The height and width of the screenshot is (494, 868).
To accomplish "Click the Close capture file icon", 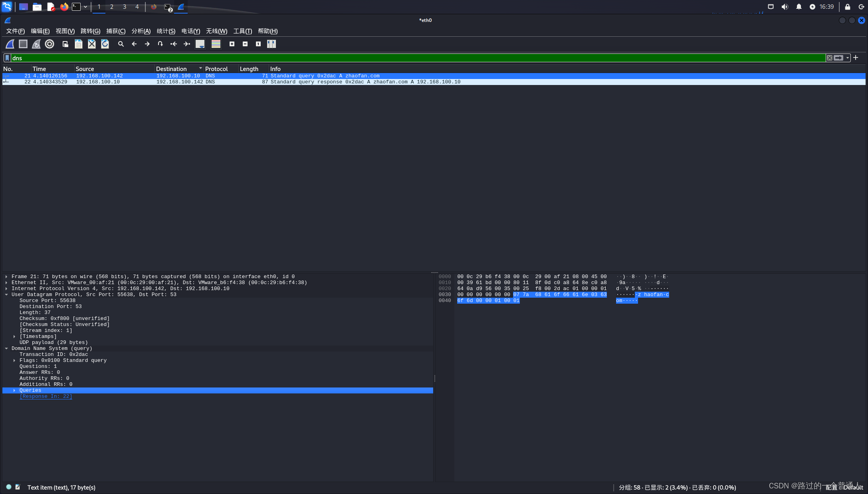I will [92, 44].
